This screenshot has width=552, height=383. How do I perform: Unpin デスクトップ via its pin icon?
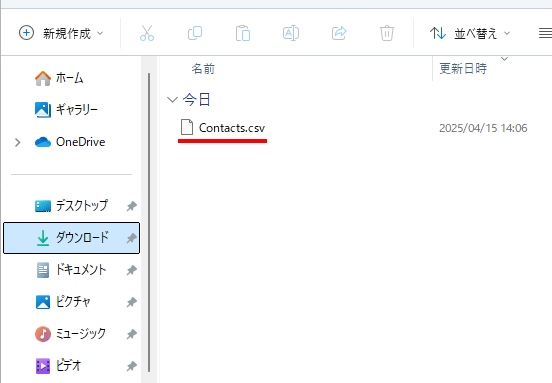pos(132,206)
